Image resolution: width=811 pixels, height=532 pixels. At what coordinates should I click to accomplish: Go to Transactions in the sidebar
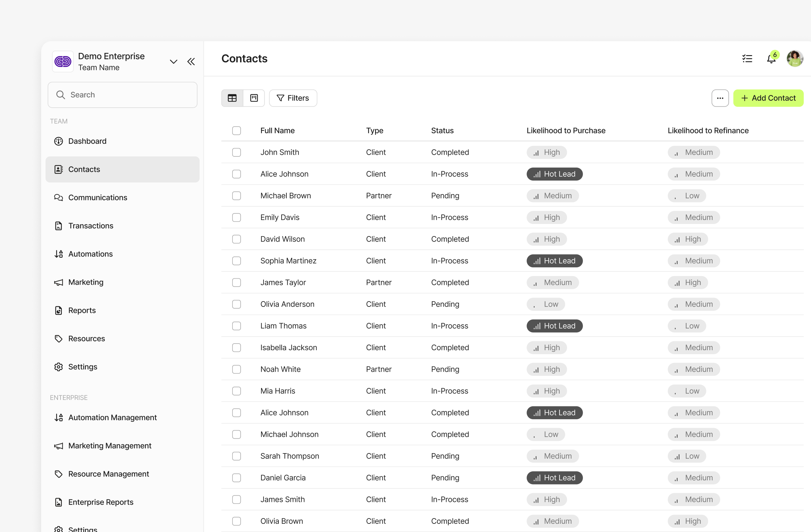pyautogui.click(x=91, y=226)
